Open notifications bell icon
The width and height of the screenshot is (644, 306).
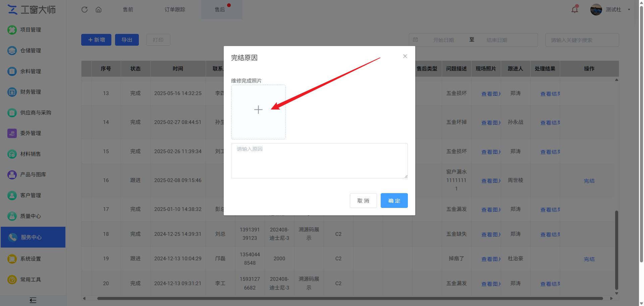(575, 9)
